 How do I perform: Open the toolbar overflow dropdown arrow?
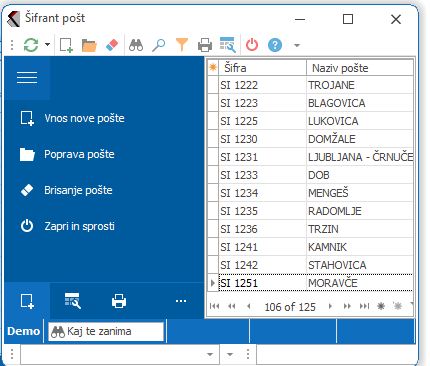pyautogui.click(x=297, y=45)
